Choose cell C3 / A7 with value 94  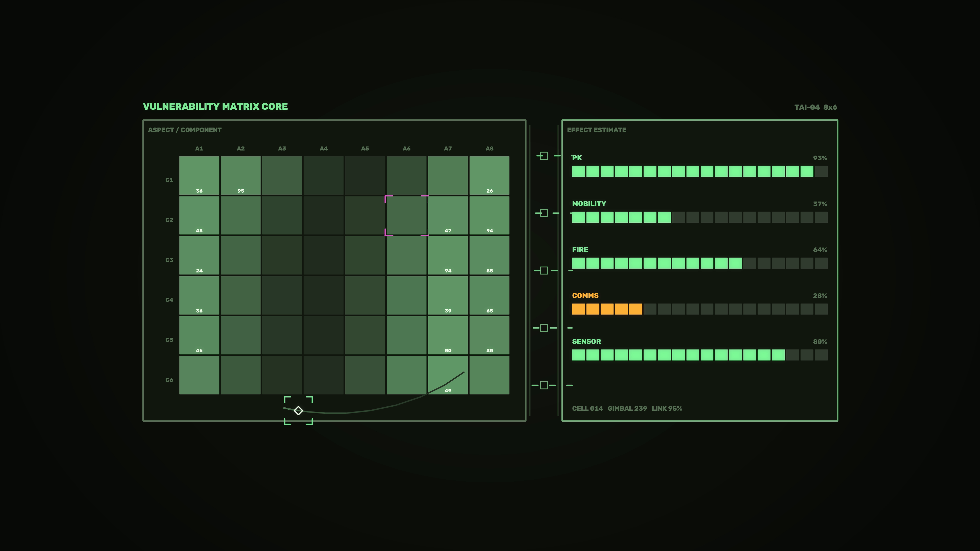pyautogui.click(x=448, y=256)
